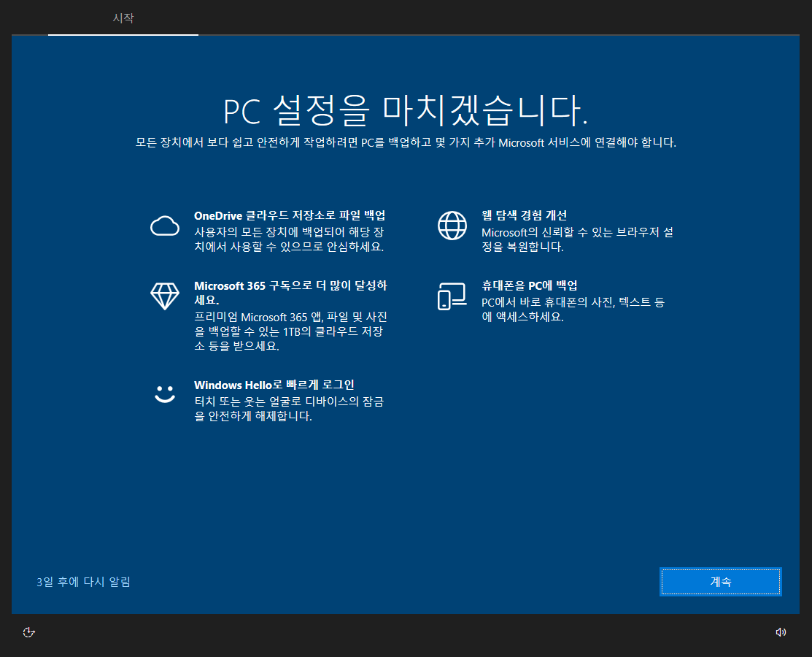Open the accessibility icon at bottom left
The image size is (812, 657).
29,632
